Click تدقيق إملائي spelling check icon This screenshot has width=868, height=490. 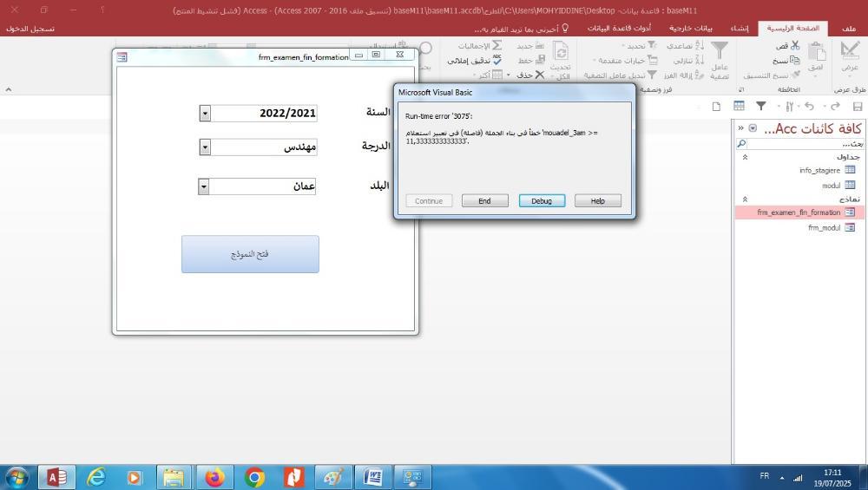pos(497,60)
